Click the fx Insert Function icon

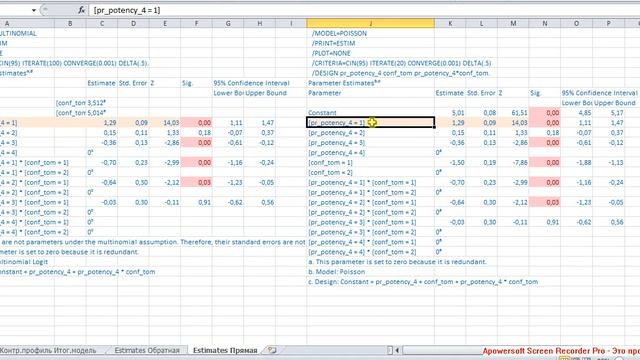point(82,10)
